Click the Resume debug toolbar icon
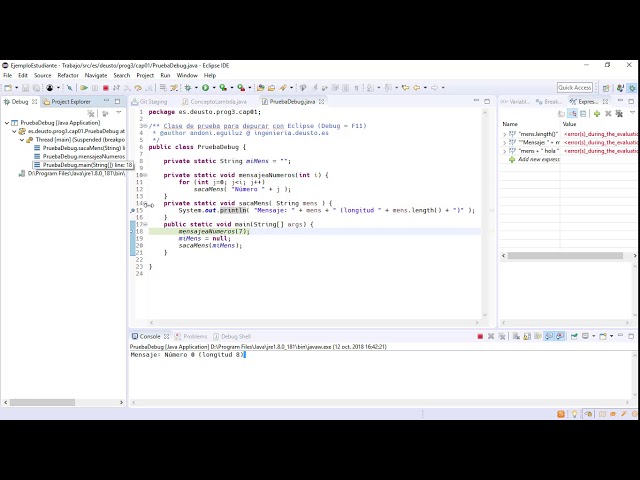This screenshot has height=480, width=640. click(x=84, y=88)
